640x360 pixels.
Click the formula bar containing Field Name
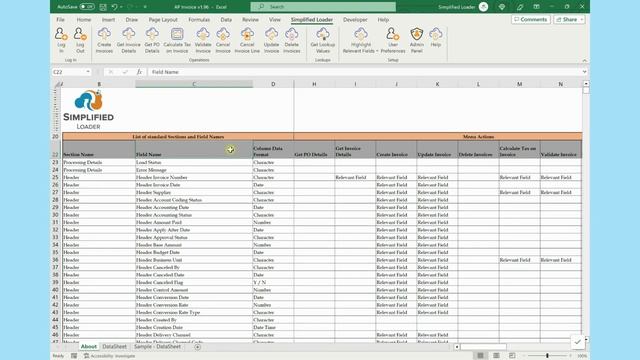pos(364,72)
